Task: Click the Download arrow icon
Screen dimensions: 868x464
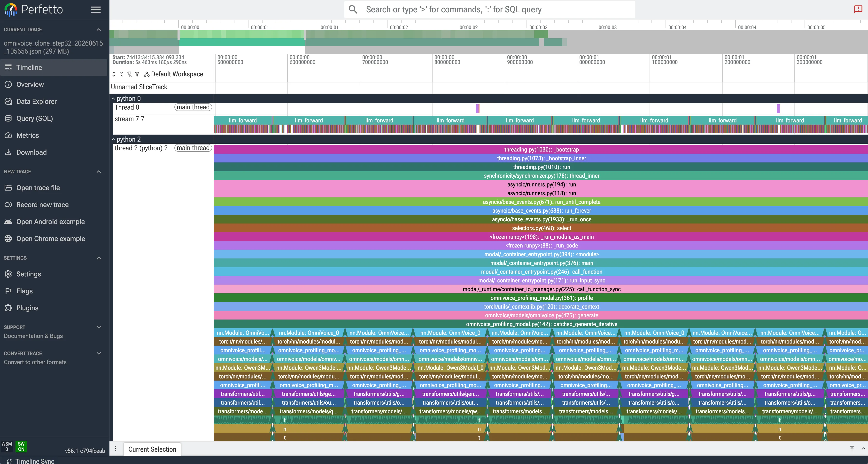Action: pos(8,152)
